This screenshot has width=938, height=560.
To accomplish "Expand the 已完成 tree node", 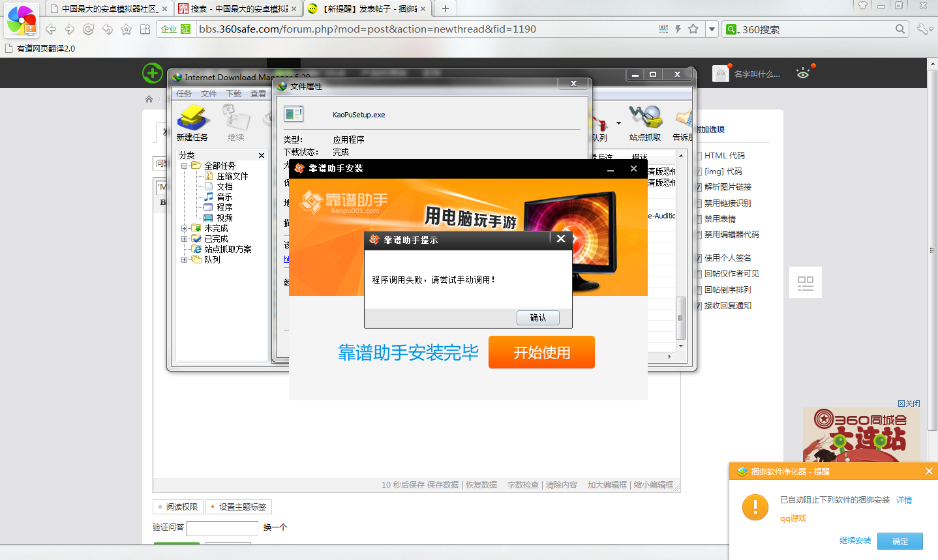I will 185,239.
